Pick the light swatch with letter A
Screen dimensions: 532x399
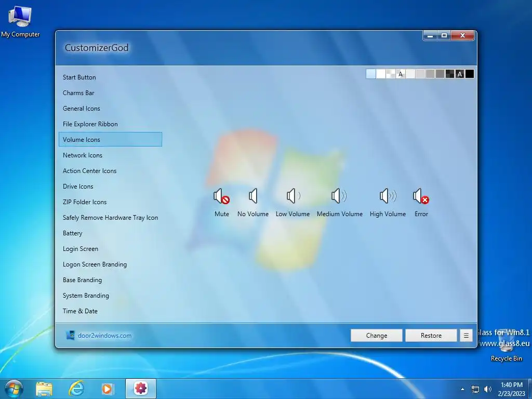401,74
